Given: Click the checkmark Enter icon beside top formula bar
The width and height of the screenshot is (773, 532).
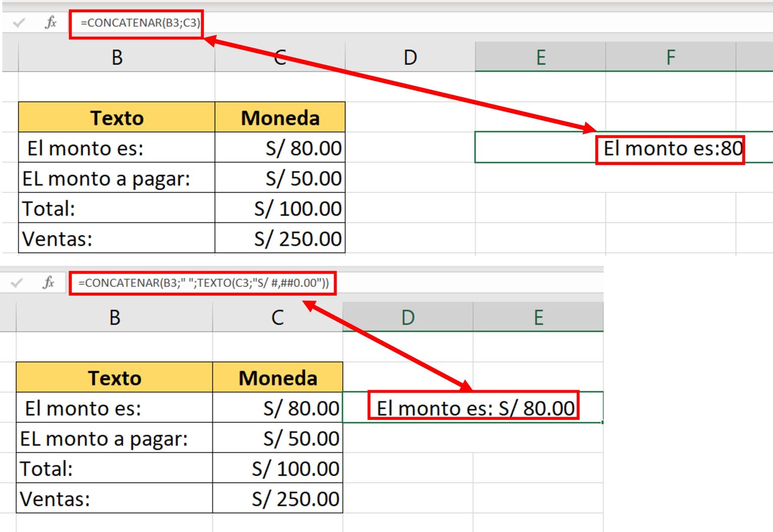Looking at the screenshot, I should (20, 23).
